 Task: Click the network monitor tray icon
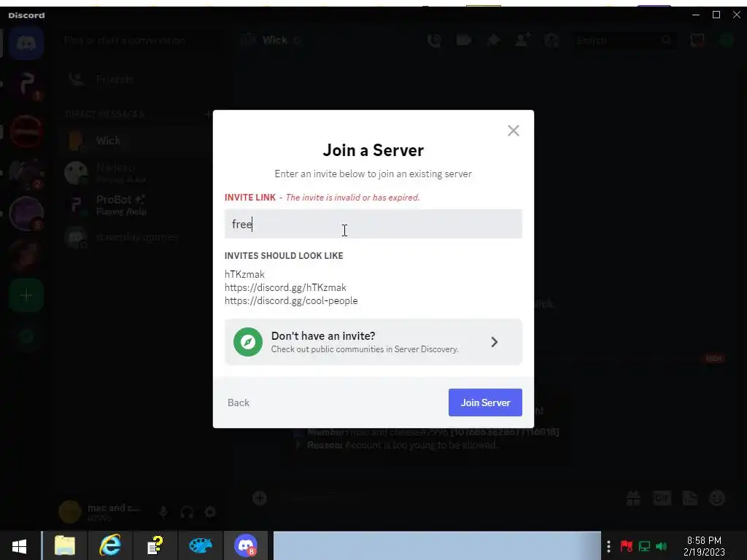tap(644, 546)
